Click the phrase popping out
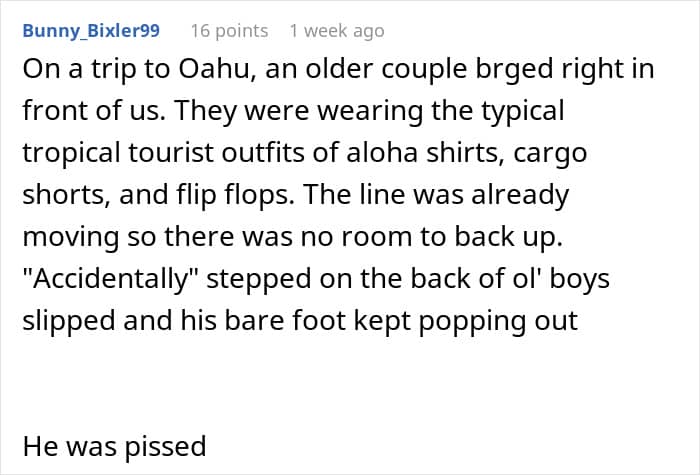The width and height of the screenshot is (700, 475). (498, 322)
